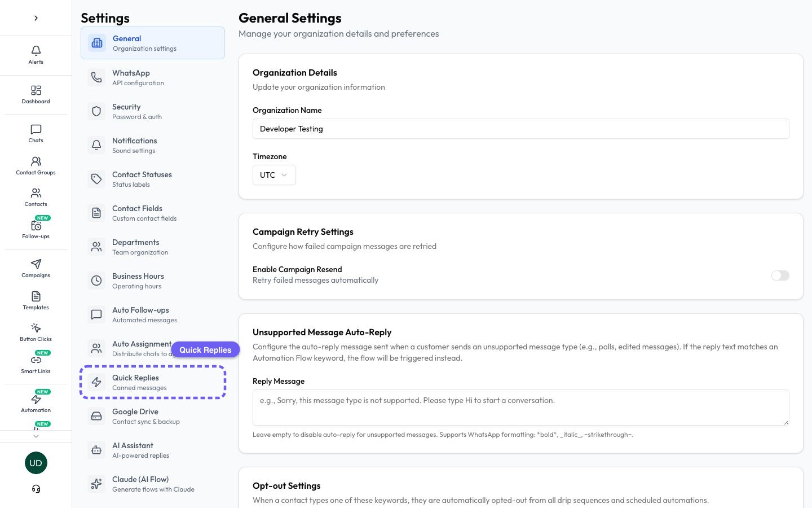Open Alerts bell icon in sidebar
This screenshot has height=508, width=812.
[36, 51]
